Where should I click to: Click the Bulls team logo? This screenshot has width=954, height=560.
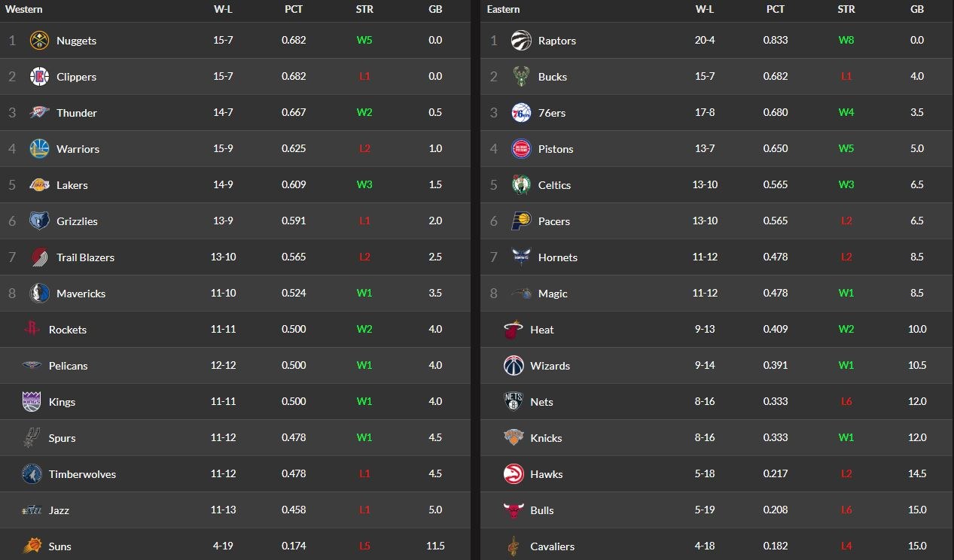513,510
